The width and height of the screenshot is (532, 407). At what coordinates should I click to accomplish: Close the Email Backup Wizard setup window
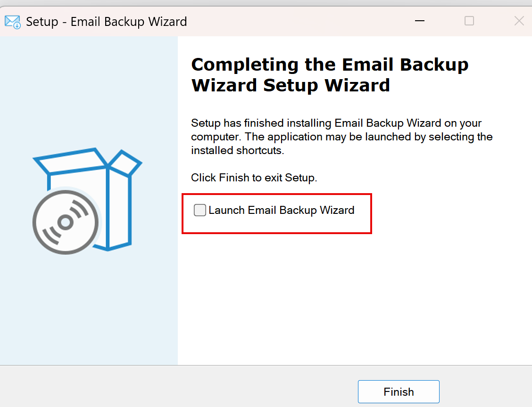(x=519, y=21)
